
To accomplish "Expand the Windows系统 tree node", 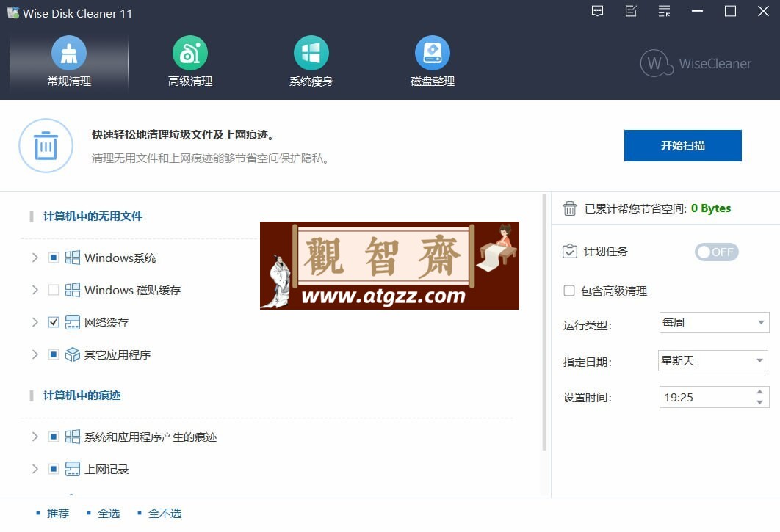I will point(35,258).
